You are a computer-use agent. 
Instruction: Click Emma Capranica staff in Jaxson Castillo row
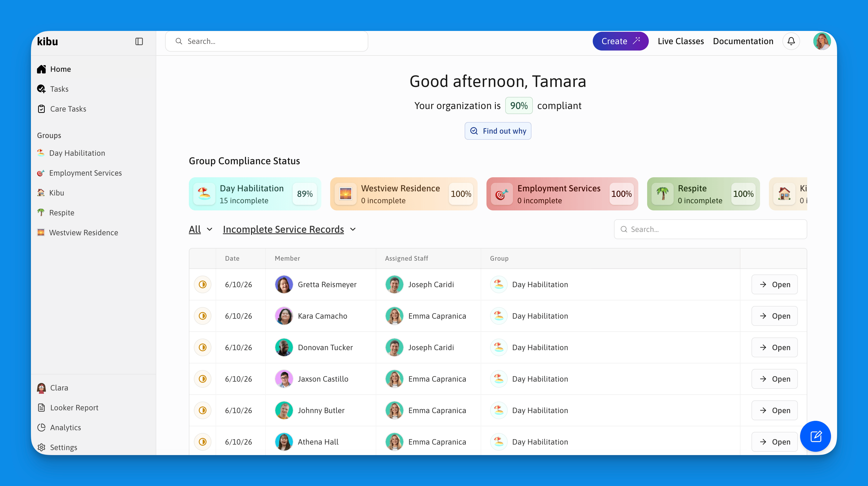click(426, 379)
